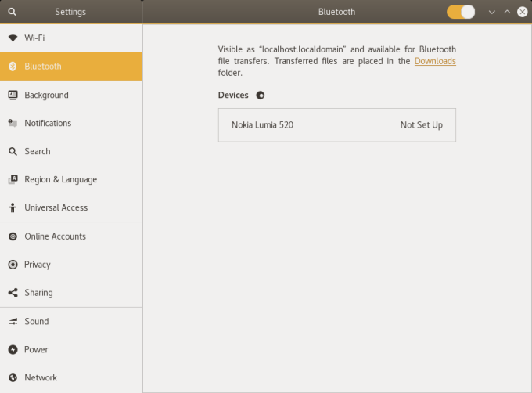Click the down chevron in title bar
The width and height of the screenshot is (532, 393).
coord(492,12)
